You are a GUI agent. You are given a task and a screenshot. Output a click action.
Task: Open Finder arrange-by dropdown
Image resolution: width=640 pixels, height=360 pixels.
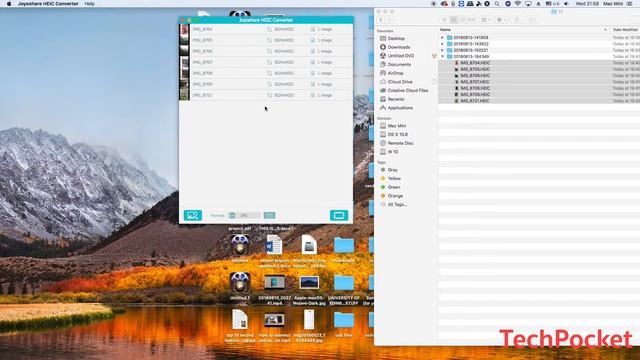[x=486, y=20]
